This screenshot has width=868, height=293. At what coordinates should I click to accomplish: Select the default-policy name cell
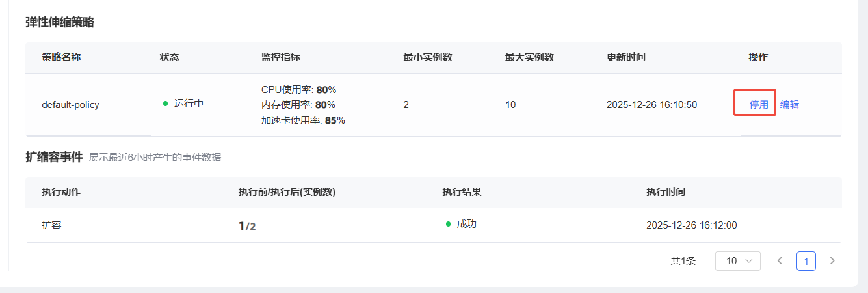70,104
